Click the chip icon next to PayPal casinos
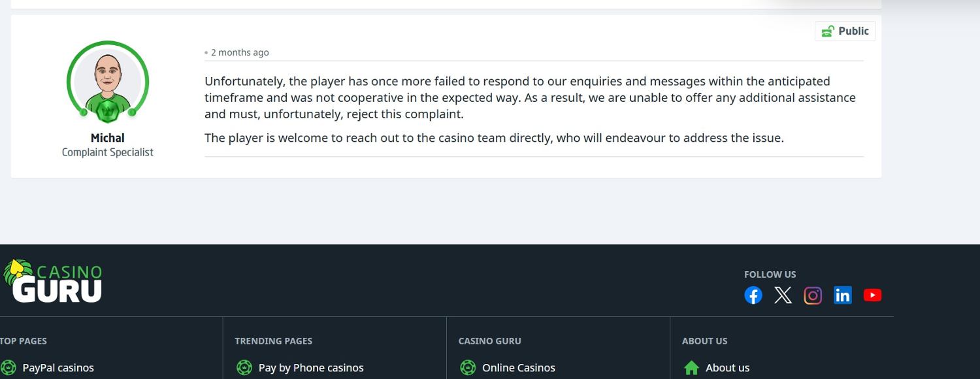 [x=8, y=368]
